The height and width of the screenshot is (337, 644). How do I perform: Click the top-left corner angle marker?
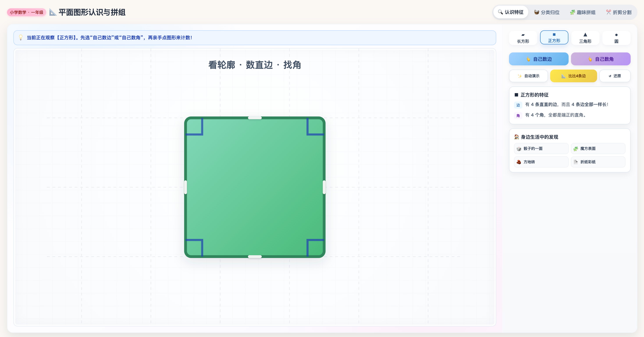(194, 127)
